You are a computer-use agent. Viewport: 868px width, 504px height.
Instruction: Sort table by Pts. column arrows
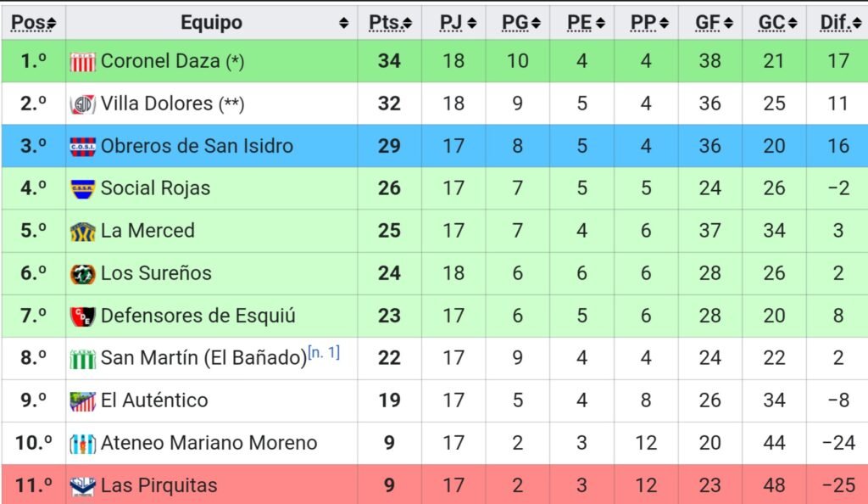(x=408, y=23)
